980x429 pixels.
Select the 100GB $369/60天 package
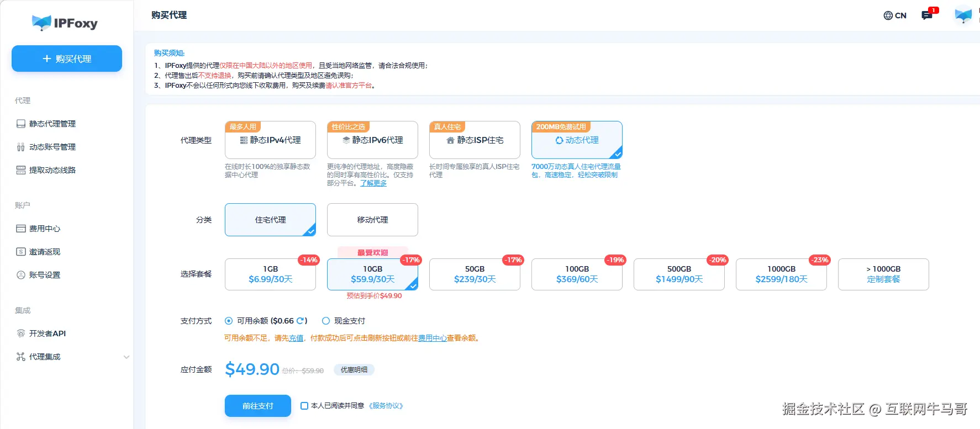[x=577, y=274]
